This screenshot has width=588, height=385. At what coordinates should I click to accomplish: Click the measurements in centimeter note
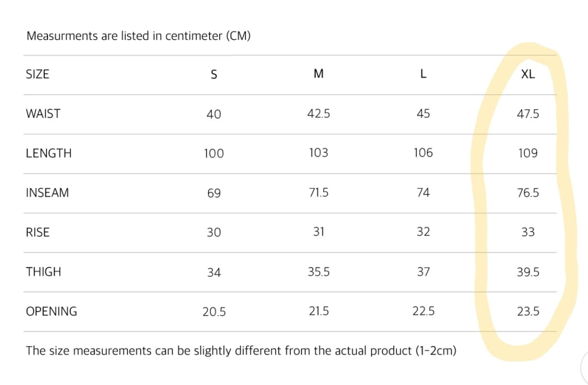pos(139,36)
